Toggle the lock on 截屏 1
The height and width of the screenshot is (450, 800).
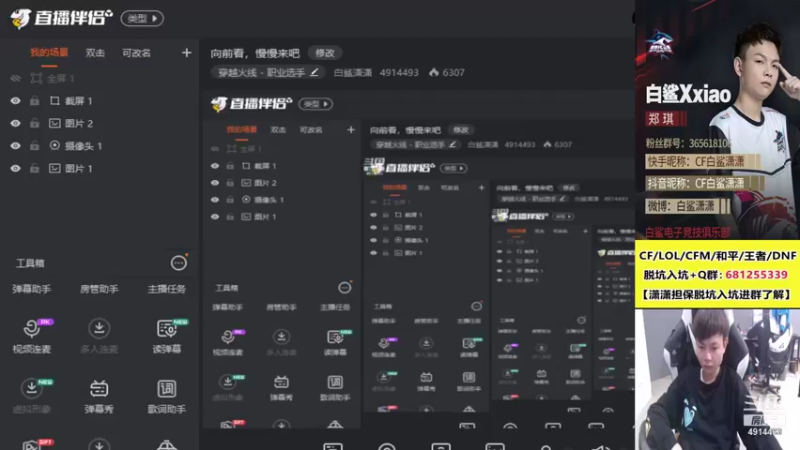coord(34,101)
